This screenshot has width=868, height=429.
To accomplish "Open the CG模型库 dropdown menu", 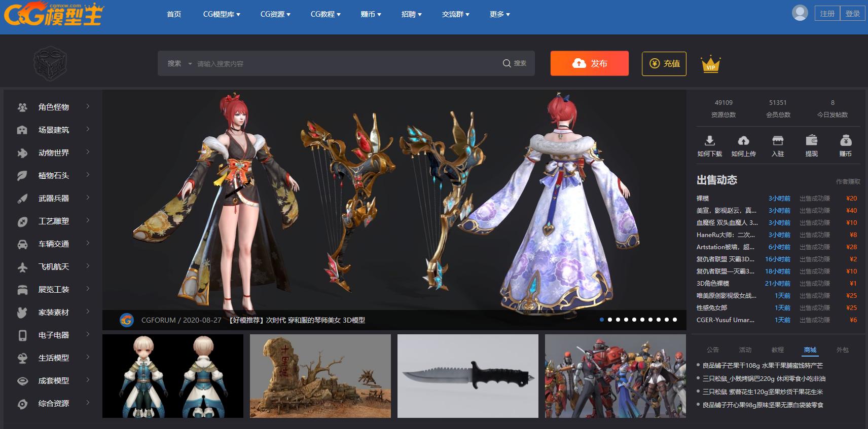I will coord(222,14).
